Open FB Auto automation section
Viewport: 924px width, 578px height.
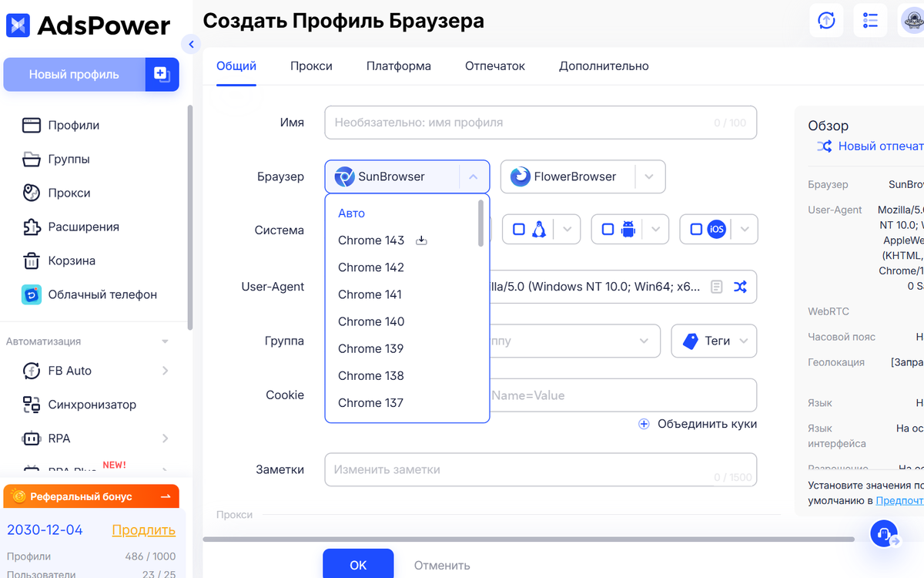tap(69, 371)
